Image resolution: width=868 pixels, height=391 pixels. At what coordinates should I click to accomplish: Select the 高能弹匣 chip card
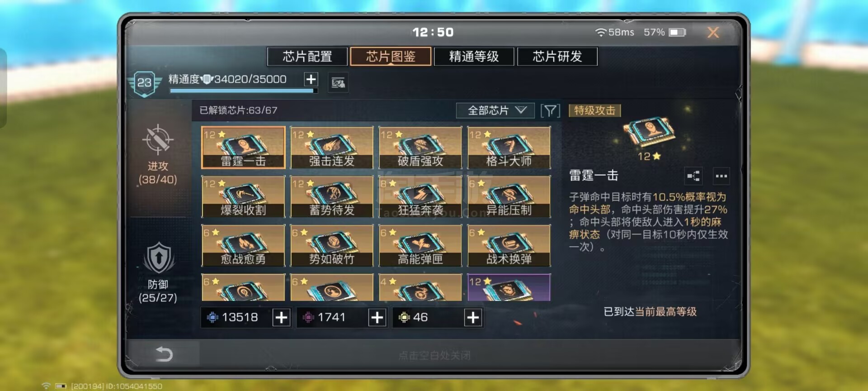click(420, 245)
